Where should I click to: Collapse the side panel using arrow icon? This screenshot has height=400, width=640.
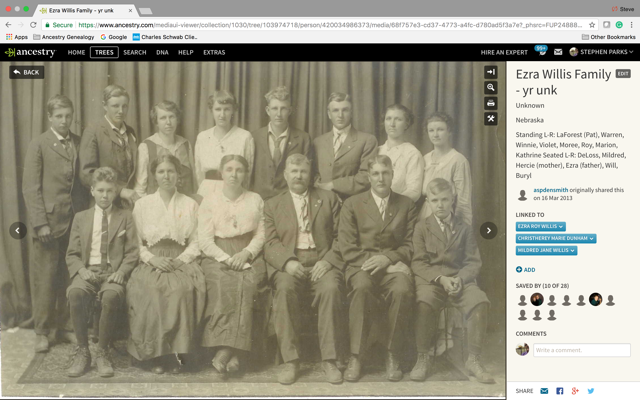pyautogui.click(x=491, y=72)
